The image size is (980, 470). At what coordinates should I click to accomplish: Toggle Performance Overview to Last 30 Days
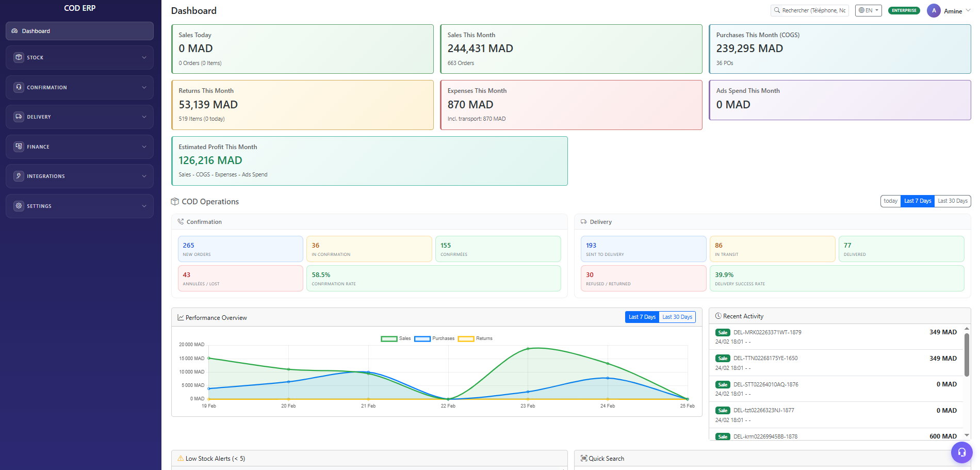tap(677, 317)
